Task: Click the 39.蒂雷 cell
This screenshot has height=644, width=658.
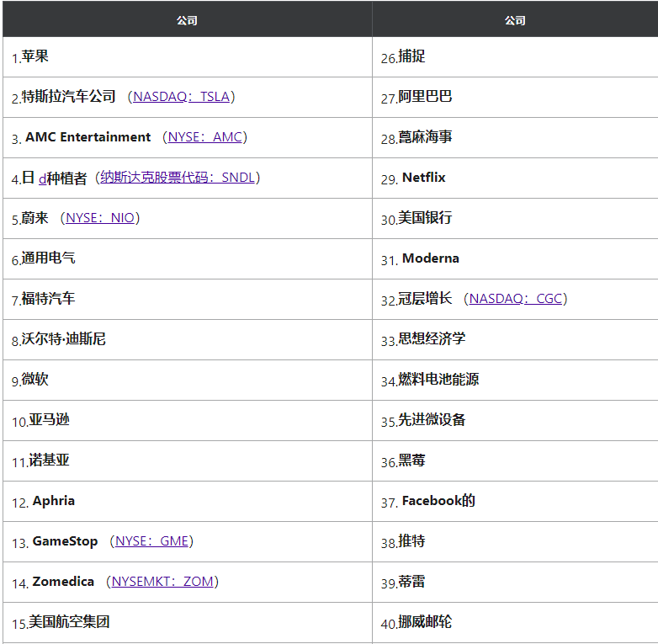Action: point(515,582)
